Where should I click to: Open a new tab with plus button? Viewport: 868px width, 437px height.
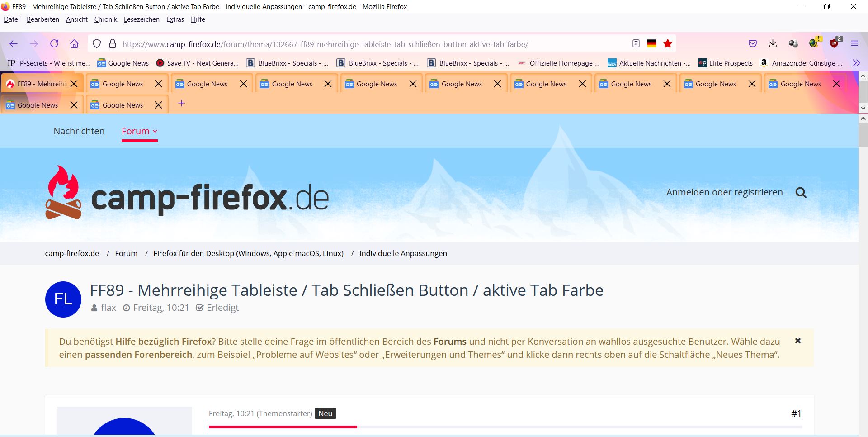[182, 104]
